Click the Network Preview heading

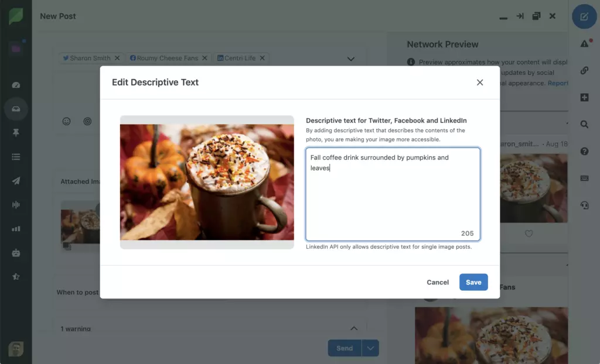(443, 44)
